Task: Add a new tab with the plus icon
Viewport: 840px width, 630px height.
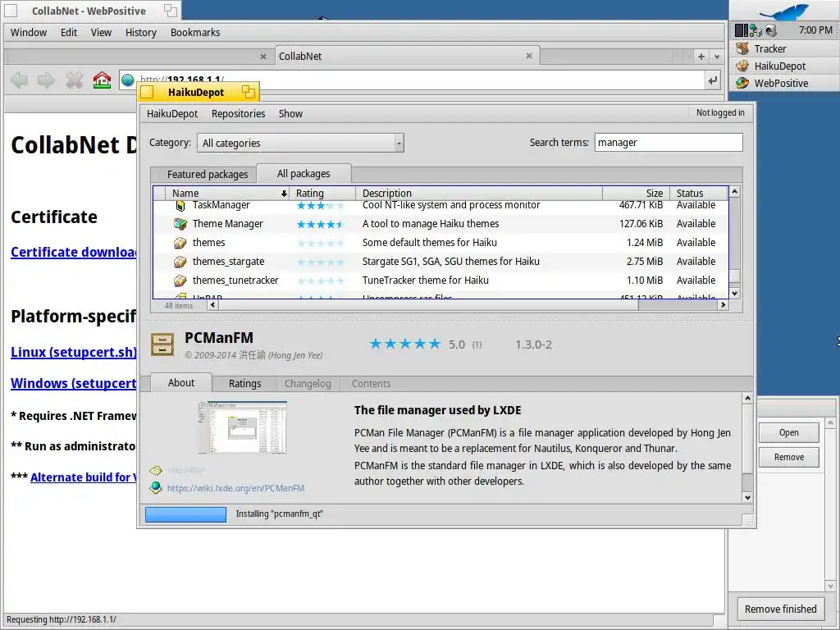Action: 701,57
